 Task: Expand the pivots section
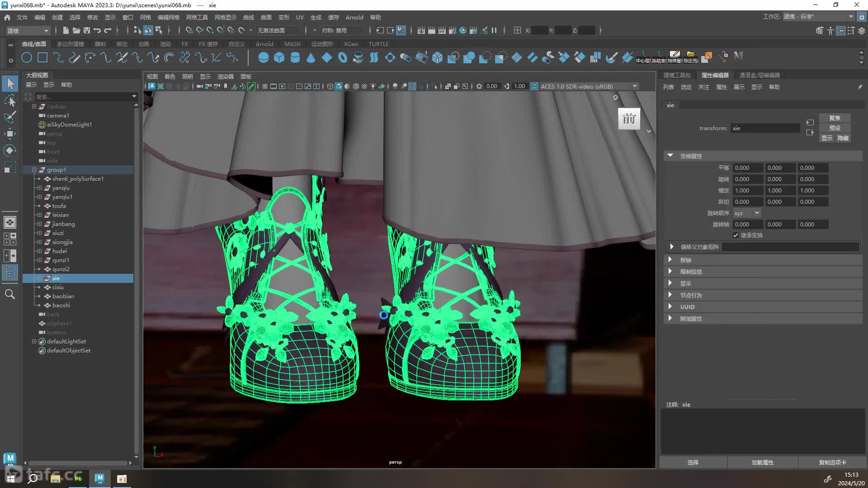pyautogui.click(x=670, y=260)
